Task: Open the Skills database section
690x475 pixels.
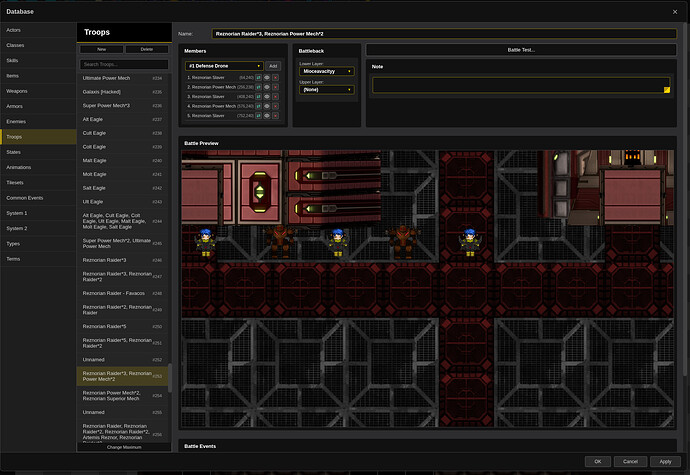Action: point(38,60)
